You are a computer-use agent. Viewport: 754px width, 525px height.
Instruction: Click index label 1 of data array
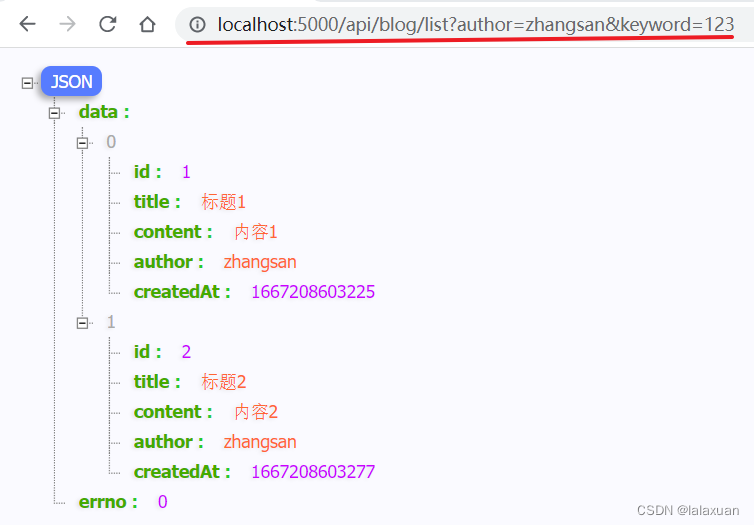[x=111, y=322]
